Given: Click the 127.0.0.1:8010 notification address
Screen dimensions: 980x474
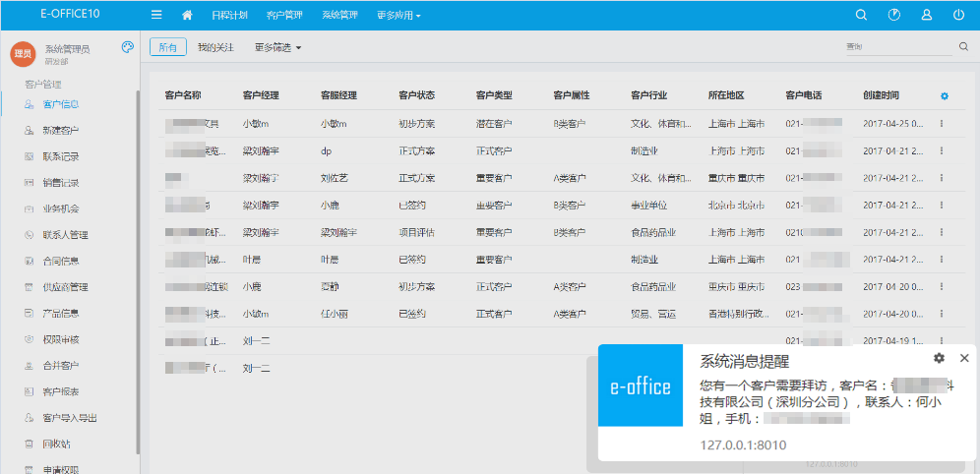Looking at the screenshot, I should tap(743, 445).
